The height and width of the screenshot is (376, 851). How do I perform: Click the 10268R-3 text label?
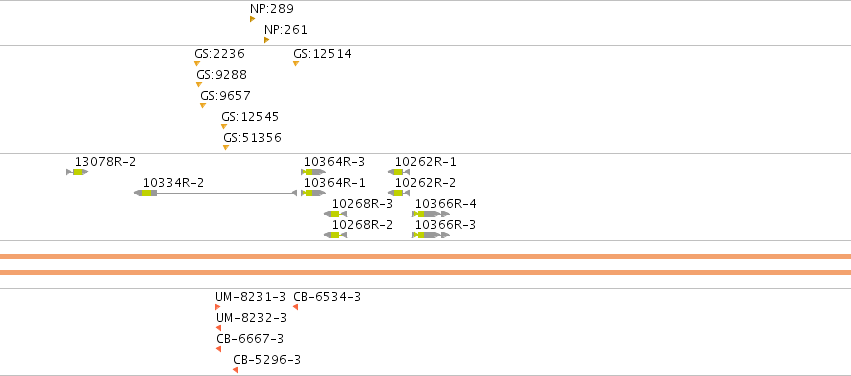click(x=362, y=204)
